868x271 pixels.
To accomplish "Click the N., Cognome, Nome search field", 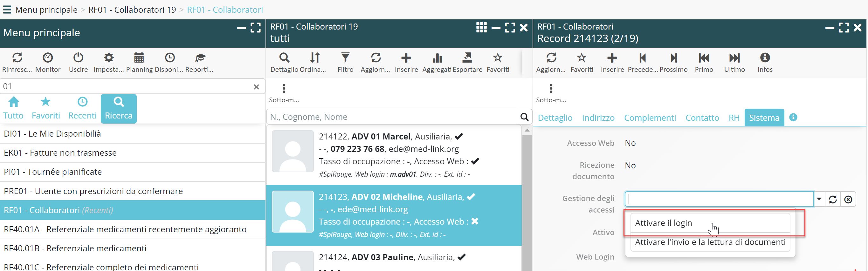I will [391, 117].
